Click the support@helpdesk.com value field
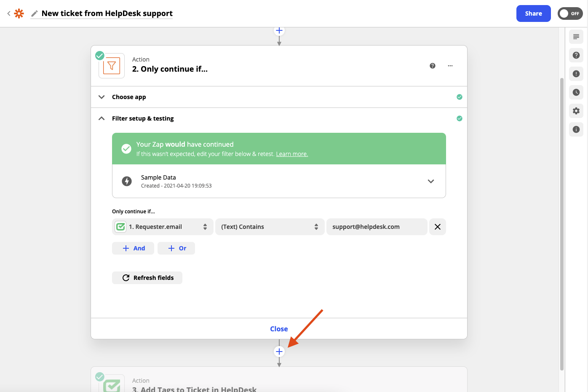Image resolution: width=588 pixels, height=392 pixels. pos(377,227)
